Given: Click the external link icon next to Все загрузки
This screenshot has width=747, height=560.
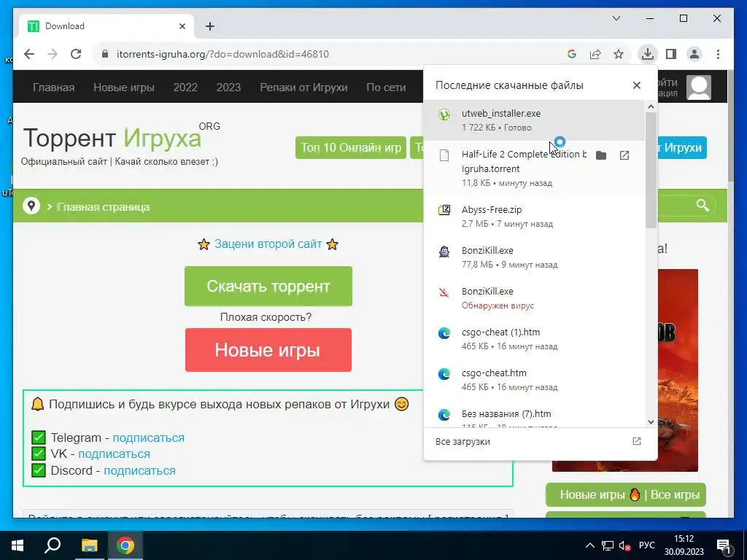Looking at the screenshot, I should (636, 441).
